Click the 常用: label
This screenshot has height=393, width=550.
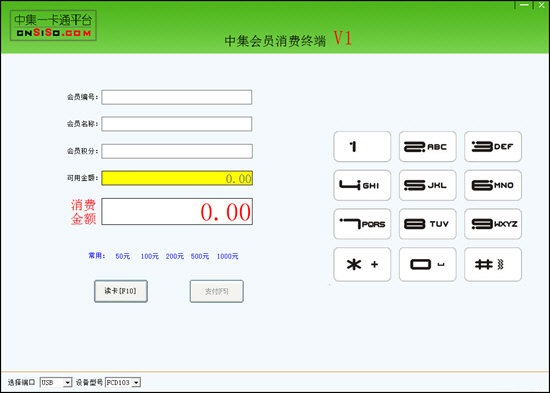(x=97, y=256)
